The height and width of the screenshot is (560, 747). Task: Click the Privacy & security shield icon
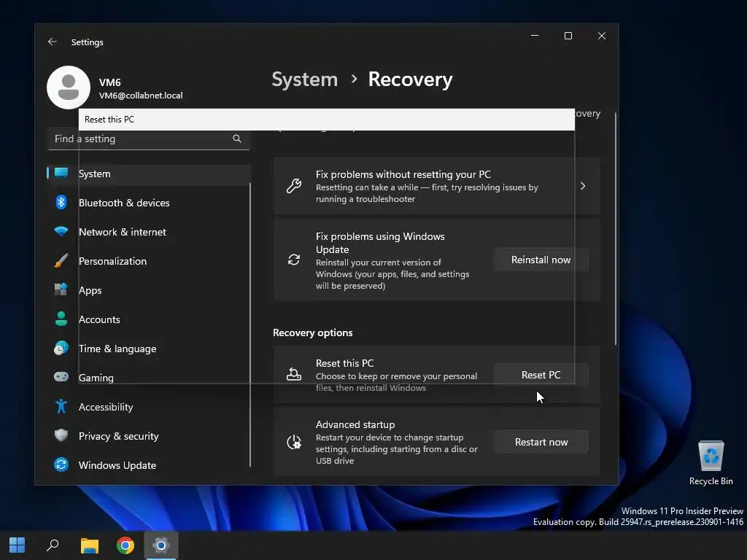(61, 436)
